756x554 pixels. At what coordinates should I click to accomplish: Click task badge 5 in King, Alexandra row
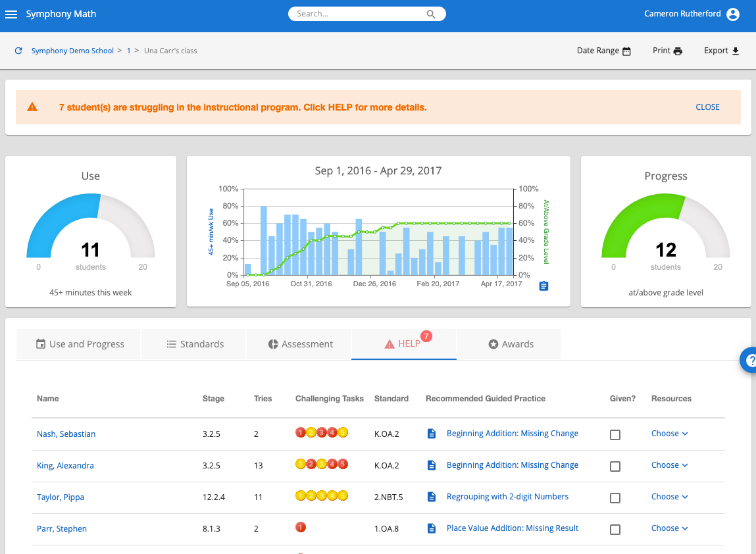tap(342, 465)
